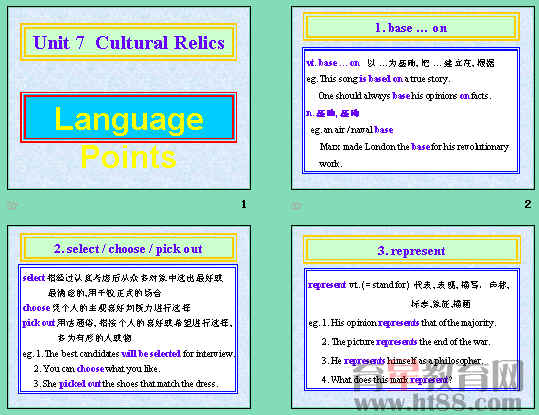Click the '1. base ... on' heading box
This screenshot has width=539, height=415.
(411, 27)
